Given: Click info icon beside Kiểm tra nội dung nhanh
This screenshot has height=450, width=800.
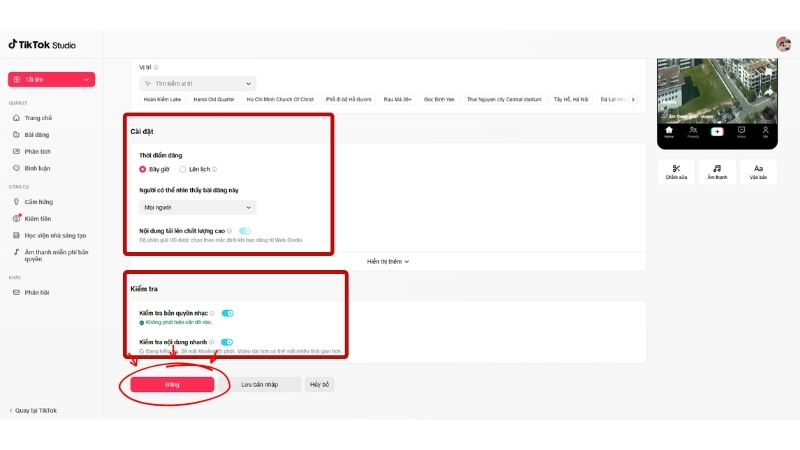Looking at the screenshot, I should click(211, 342).
